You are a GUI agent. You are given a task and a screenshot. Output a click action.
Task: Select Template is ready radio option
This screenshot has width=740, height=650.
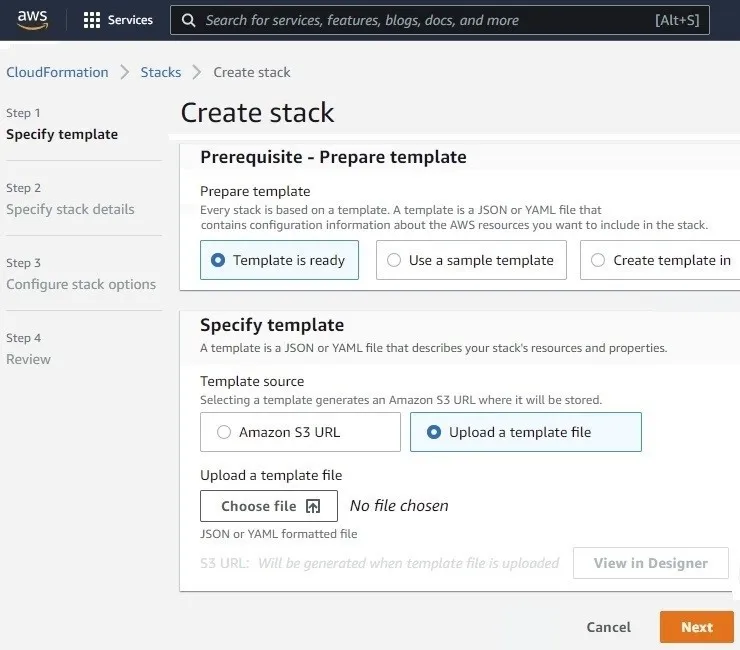click(279, 260)
